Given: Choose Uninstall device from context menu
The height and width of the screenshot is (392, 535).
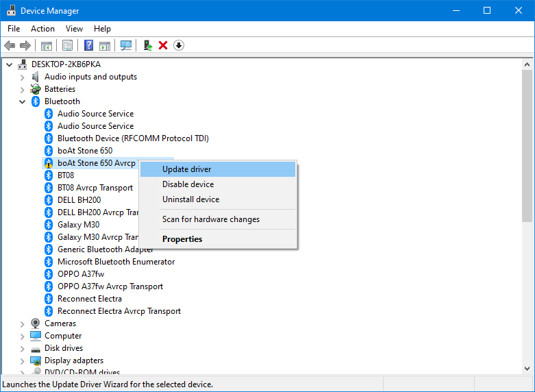Looking at the screenshot, I should click(218, 199).
